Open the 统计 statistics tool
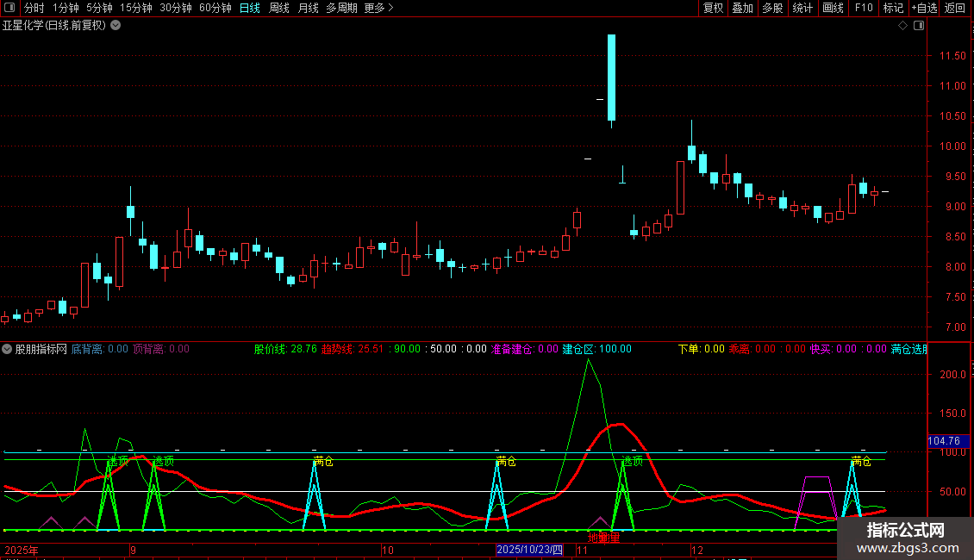Image resolution: width=974 pixels, height=560 pixels. click(802, 8)
